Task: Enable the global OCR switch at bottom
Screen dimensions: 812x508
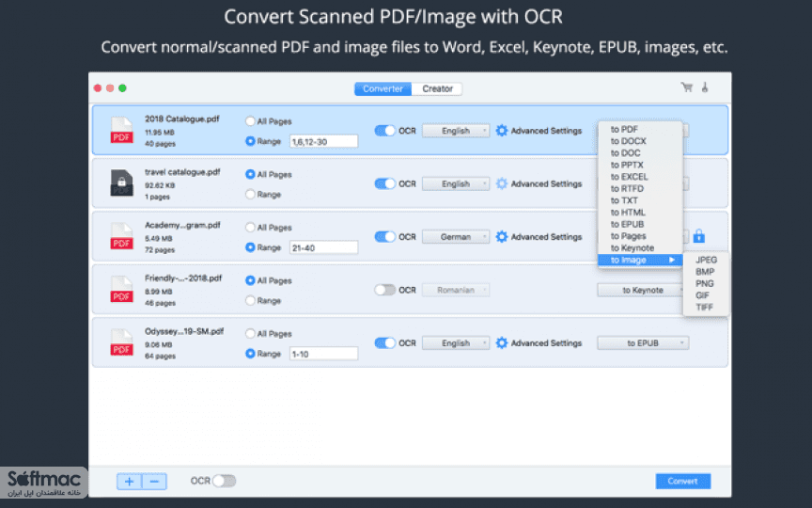Action: 224,481
